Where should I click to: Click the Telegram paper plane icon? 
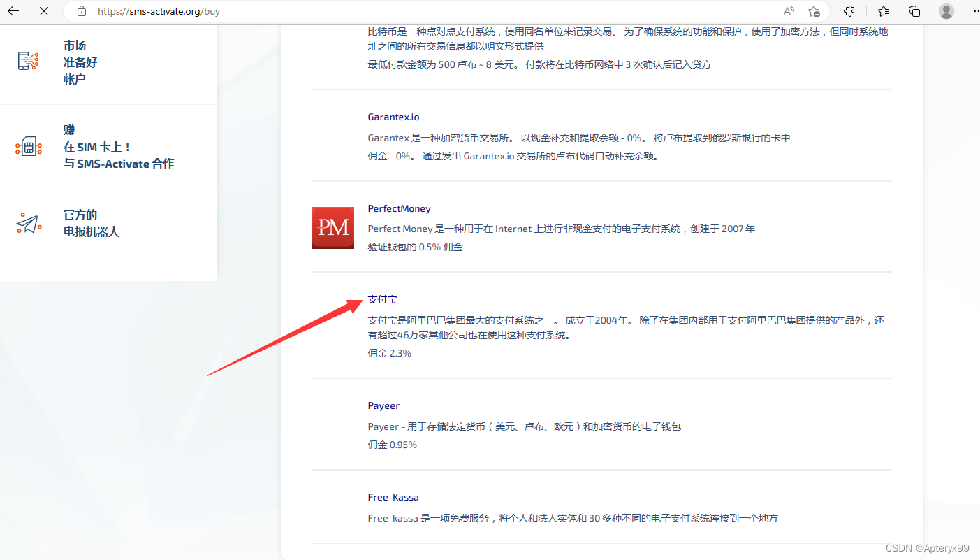point(29,223)
